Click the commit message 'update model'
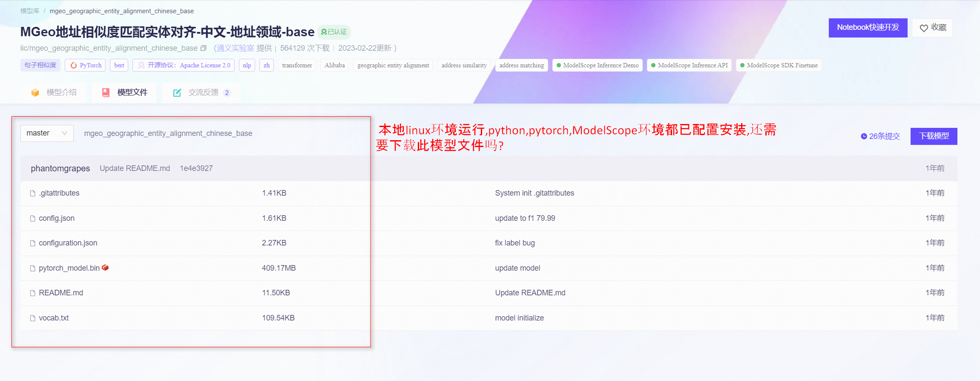The height and width of the screenshot is (381, 980). click(517, 268)
